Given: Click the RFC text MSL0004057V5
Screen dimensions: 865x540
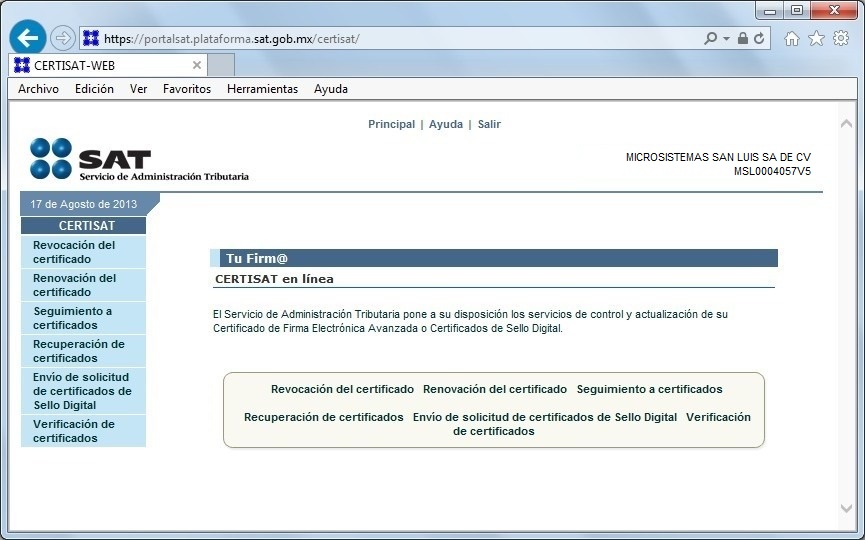Looking at the screenshot, I should pos(772,172).
